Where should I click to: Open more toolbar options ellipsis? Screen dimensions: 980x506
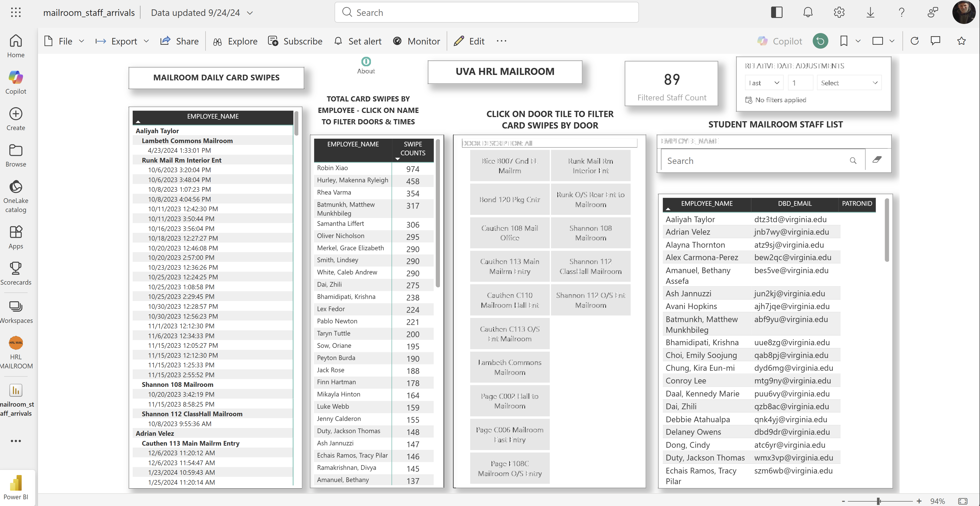501,41
